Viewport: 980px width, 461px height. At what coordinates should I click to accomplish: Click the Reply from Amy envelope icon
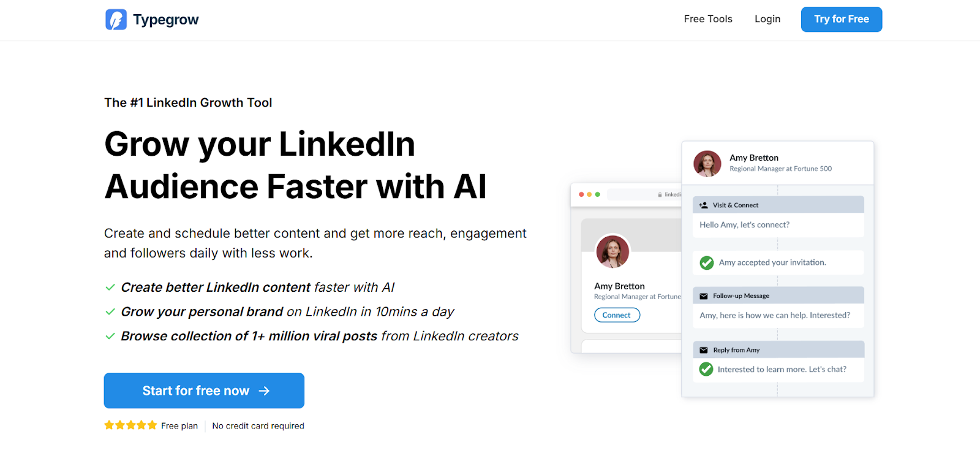pyautogui.click(x=704, y=350)
